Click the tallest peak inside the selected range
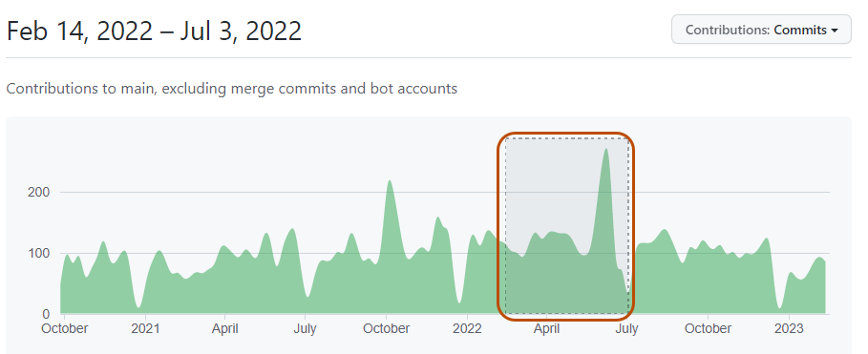The image size is (868, 354). pos(606,150)
